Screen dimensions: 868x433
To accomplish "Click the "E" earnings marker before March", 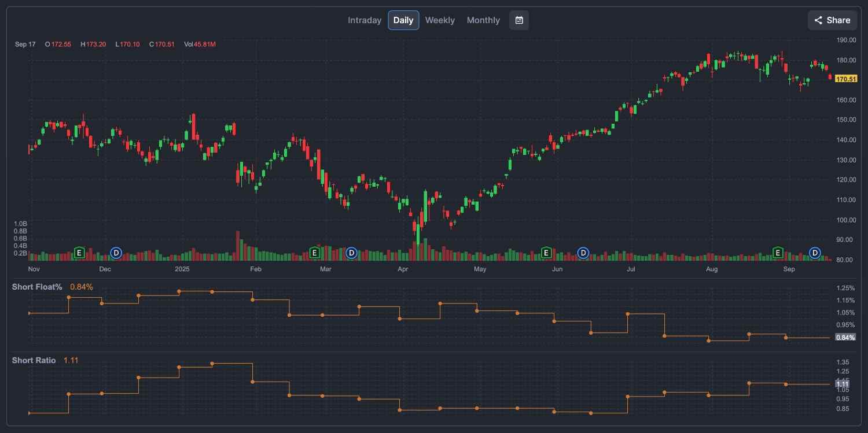I will (315, 253).
